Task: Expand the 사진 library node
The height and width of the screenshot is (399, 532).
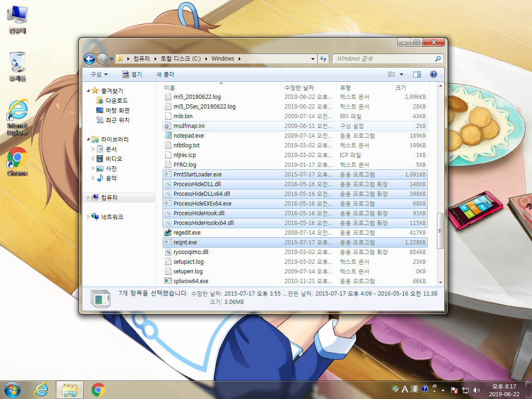Action: point(93,168)
